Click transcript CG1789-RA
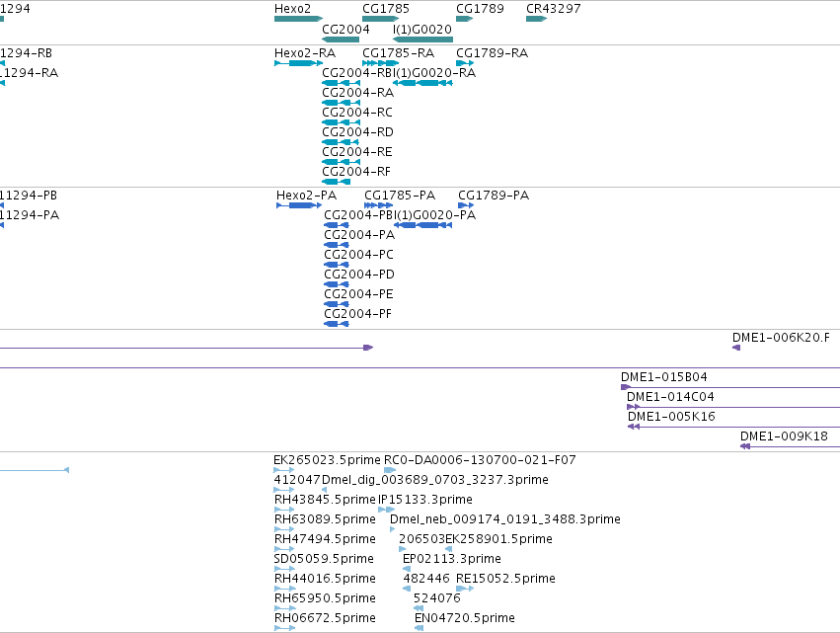 pos(492,53)
